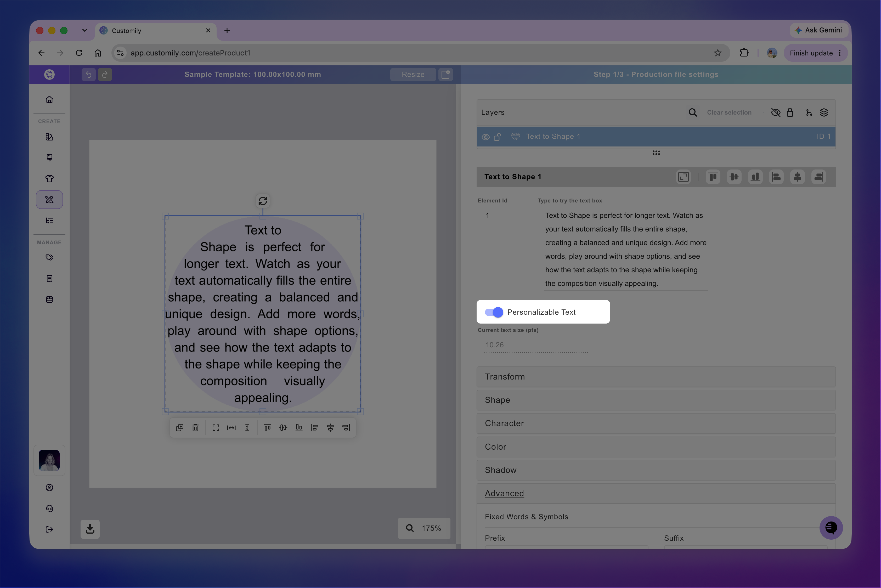Screen dimensions: 881x588
Task: Click the rotate handle above the text shape
Action: click(x=263, y=201)
